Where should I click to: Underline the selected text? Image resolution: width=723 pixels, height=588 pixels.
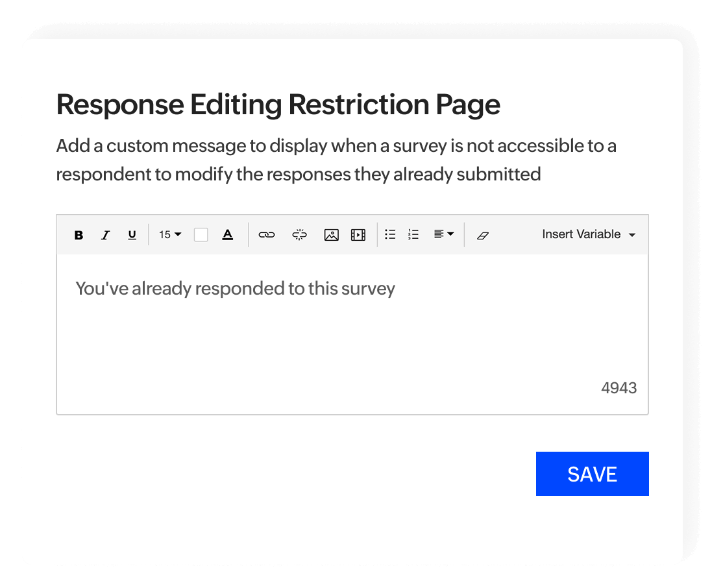click(x=132, y=234)
